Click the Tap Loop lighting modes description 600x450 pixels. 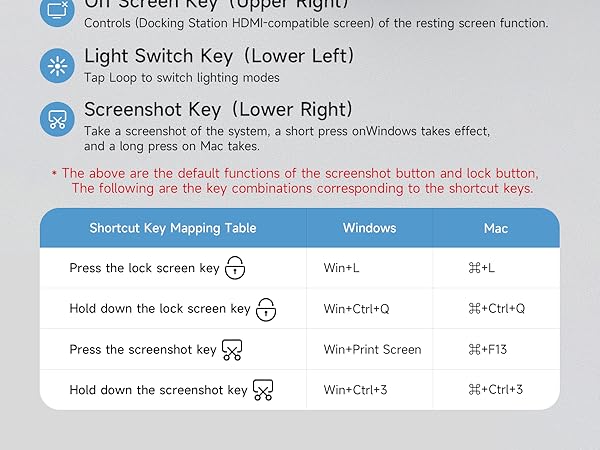click(x=182, y=78)
